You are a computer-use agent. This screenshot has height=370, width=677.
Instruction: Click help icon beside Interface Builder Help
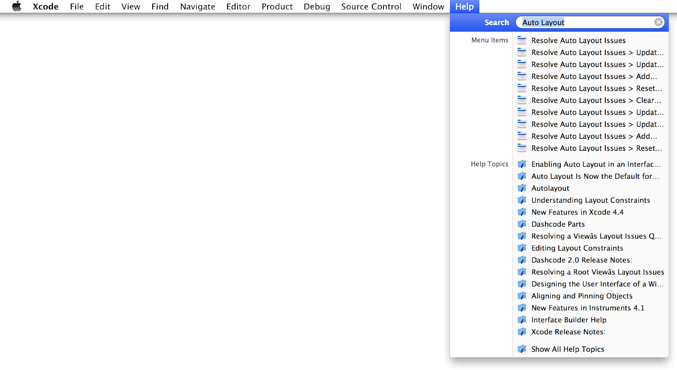pos(522,320)
